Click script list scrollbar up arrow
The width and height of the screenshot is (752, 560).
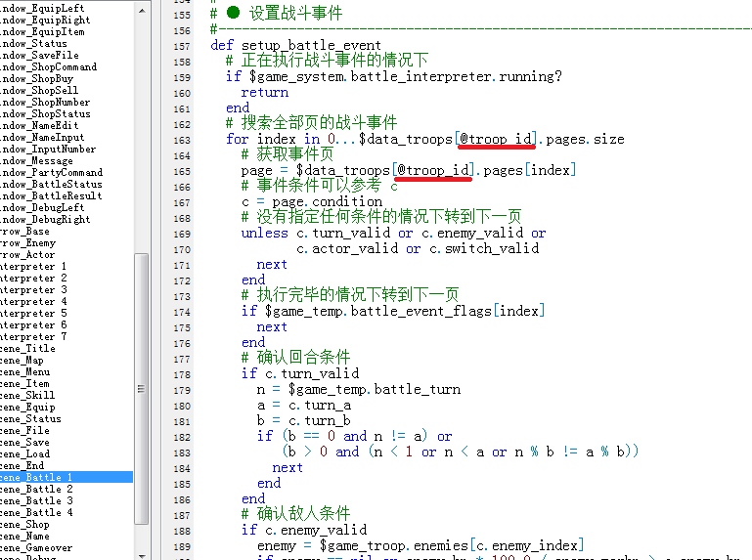tap(142, 10)
